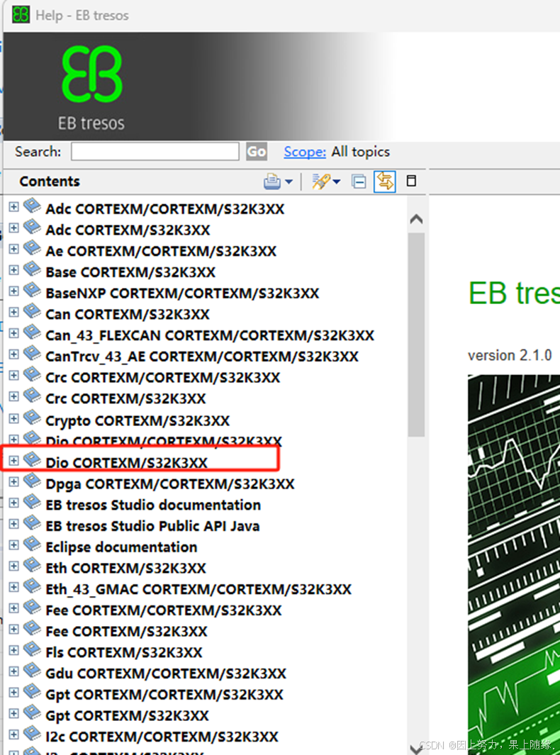Image resolution: width=560 pixels, height=755 pixels.
Task: Select Gdu CORTEXM/CORTEXM/S32K3XX topic
Action: (166, 673)
